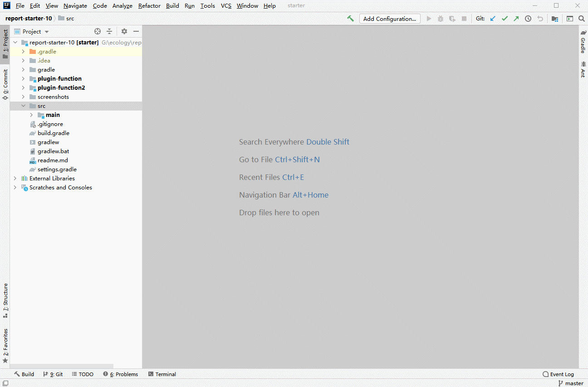Viewport: 588px width, 387px height.
Task: Click Git Push green arrow icon
Action: [x=516, y=19]
